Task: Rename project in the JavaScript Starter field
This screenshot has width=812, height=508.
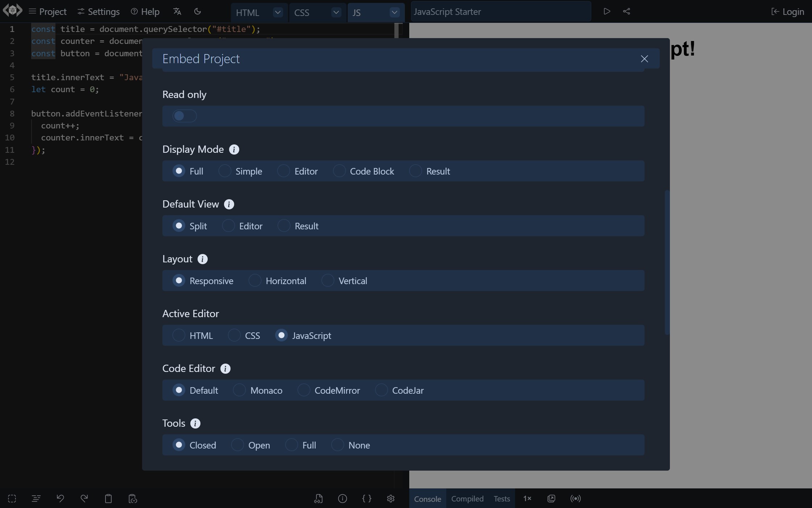Action: pos(500,11)
